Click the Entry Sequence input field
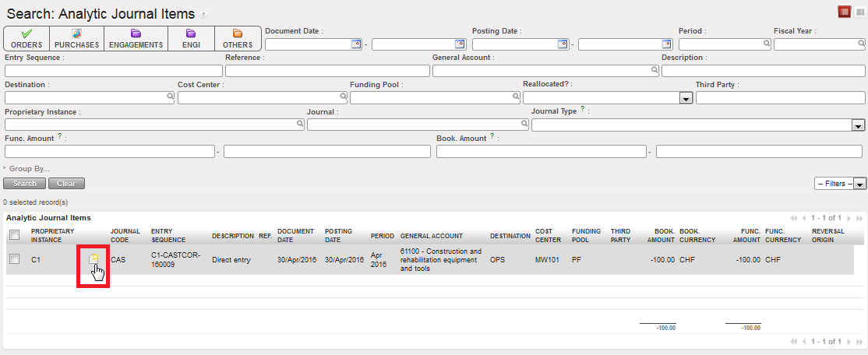The image size is (868, 355). (113, 71)
